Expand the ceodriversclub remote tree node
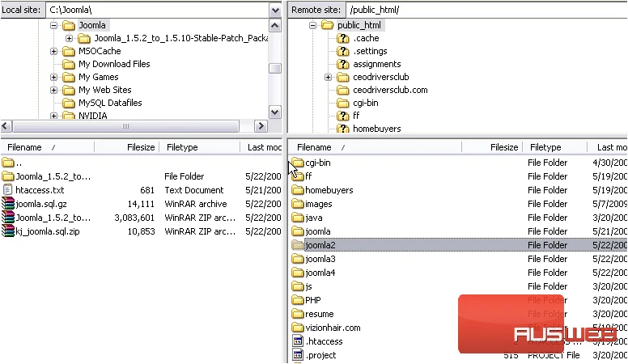This screenshot has height=364, width=628. pos(328,78)
